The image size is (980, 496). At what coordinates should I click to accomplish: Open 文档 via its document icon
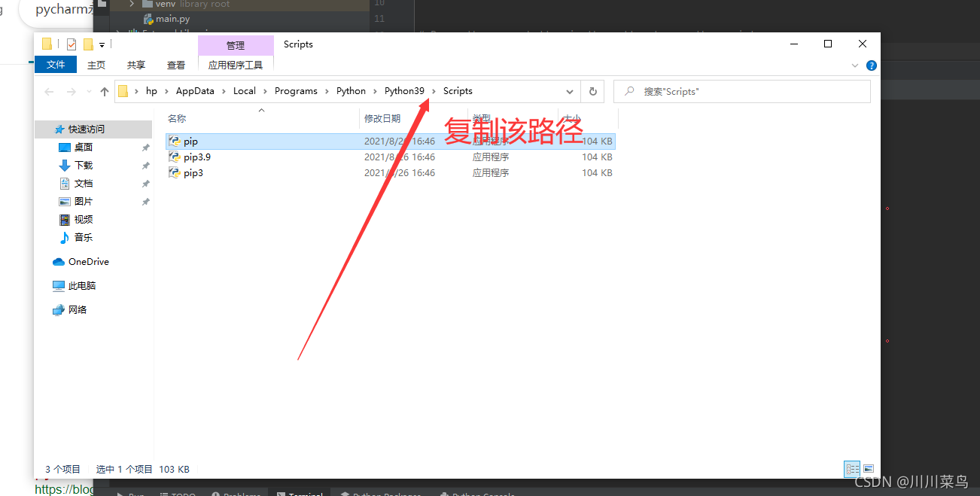point(65,184)
